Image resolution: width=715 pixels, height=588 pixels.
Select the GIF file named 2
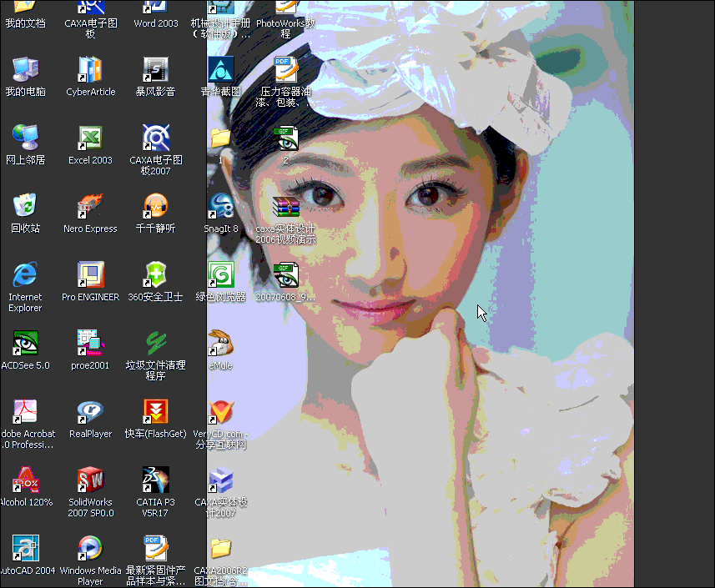286,138
